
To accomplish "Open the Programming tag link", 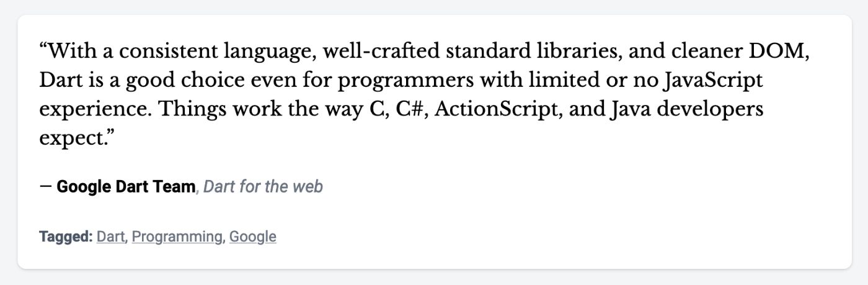I will 177,237.
